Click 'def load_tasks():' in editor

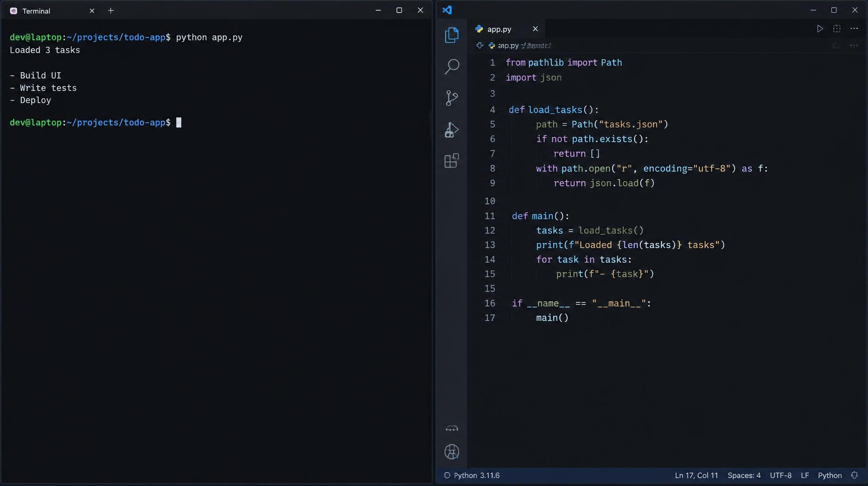click(554, 110)
